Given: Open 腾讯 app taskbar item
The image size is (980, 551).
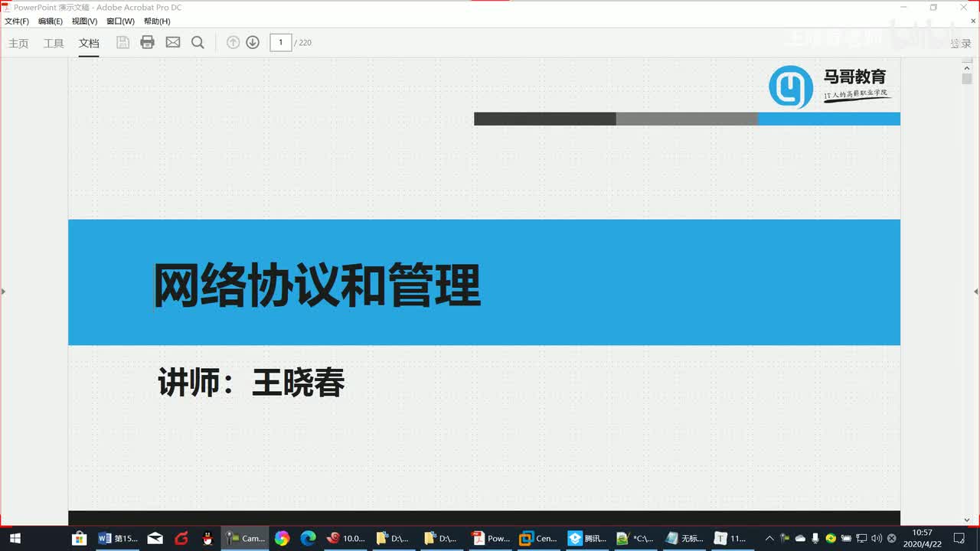Looking at the screenshot, I should [x=586, y=538].
